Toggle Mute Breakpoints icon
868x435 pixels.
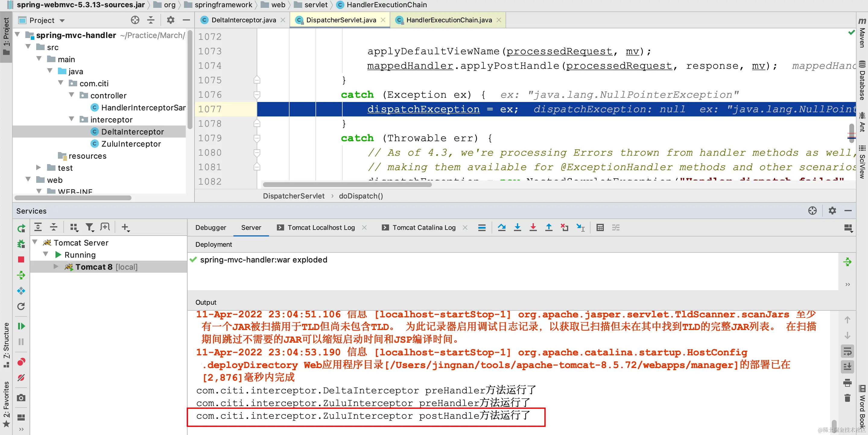[21, 378]
